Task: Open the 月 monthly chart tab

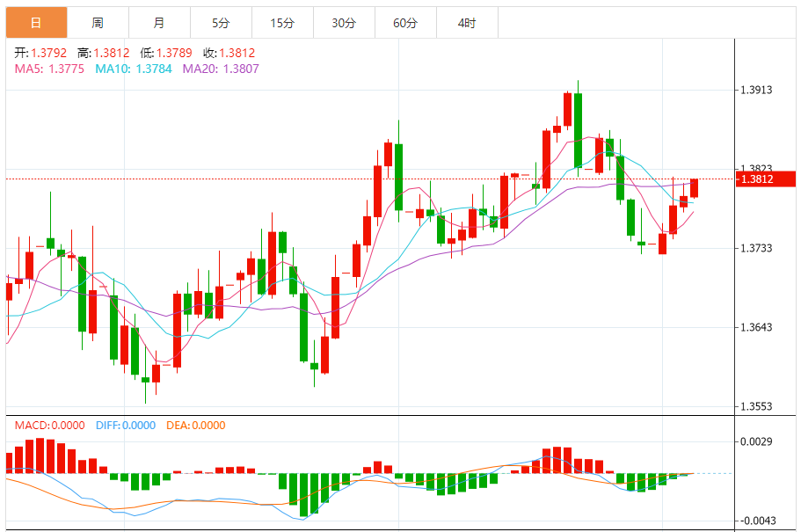Action: (x=159, y=23)
